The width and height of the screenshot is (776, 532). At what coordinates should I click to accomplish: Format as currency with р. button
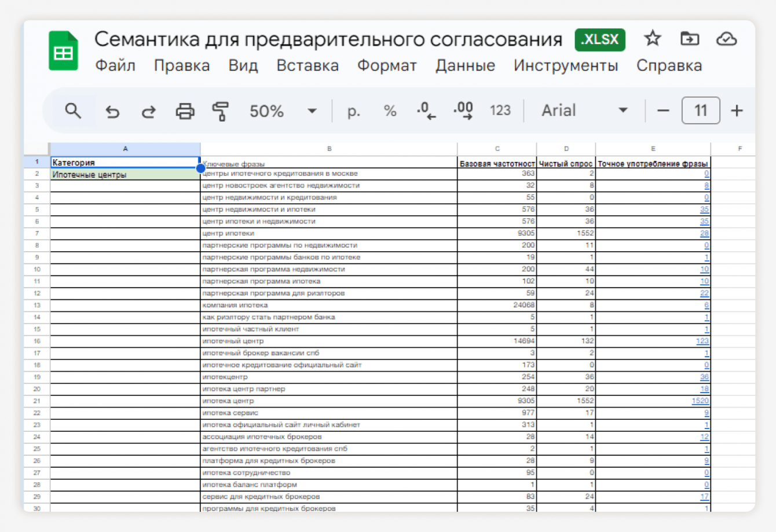pos(353,111)
